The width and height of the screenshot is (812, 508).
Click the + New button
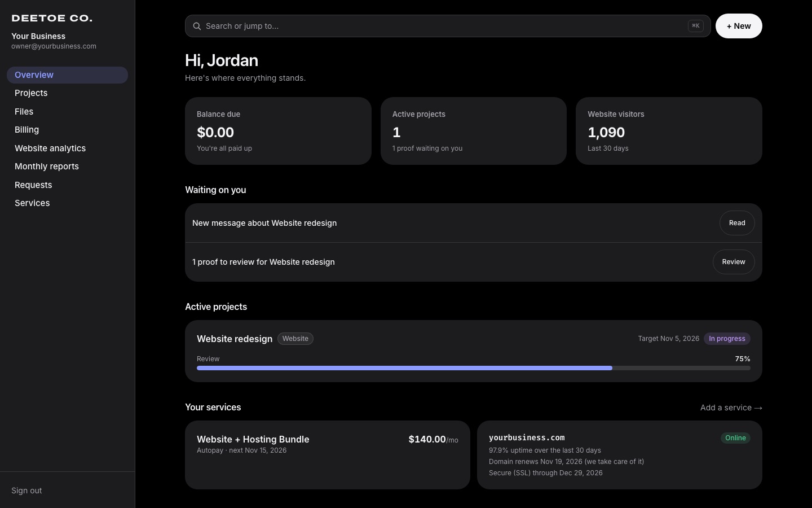(x=739, y=26)
